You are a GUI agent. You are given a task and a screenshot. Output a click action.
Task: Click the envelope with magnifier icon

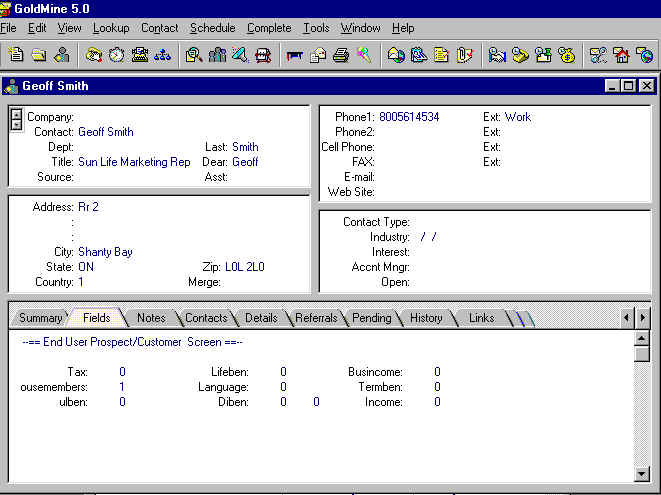coord(598,55)
